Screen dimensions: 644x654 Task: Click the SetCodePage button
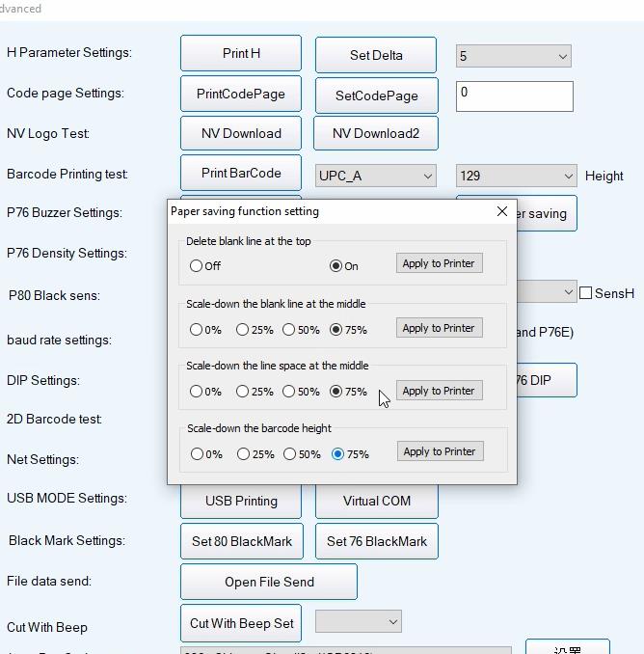pos(377,95)
